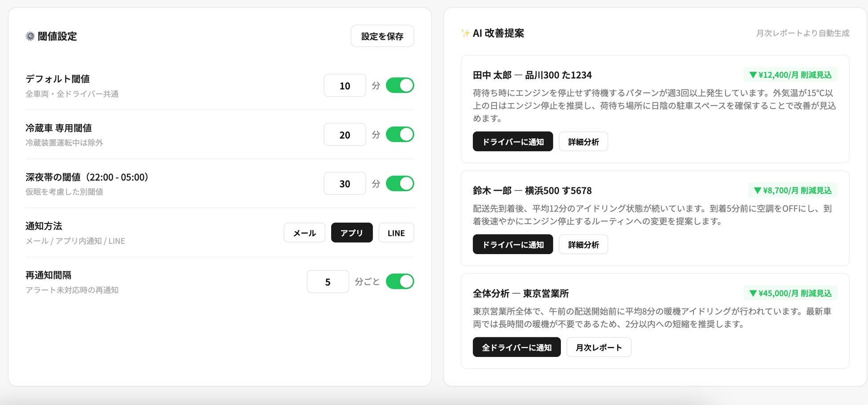Click the gear icon beside 閾値設定

(x=30, y=36)
